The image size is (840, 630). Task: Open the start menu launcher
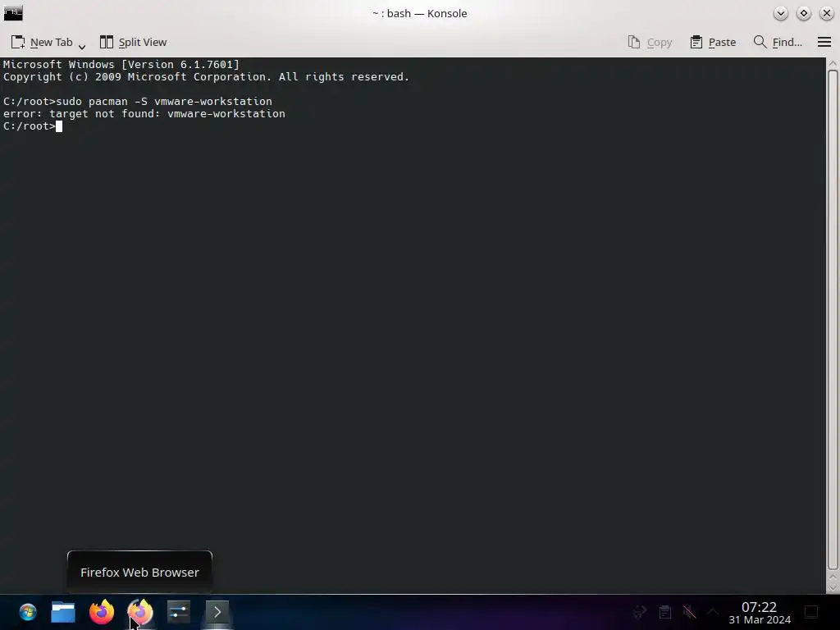click(x=28, y=612)
